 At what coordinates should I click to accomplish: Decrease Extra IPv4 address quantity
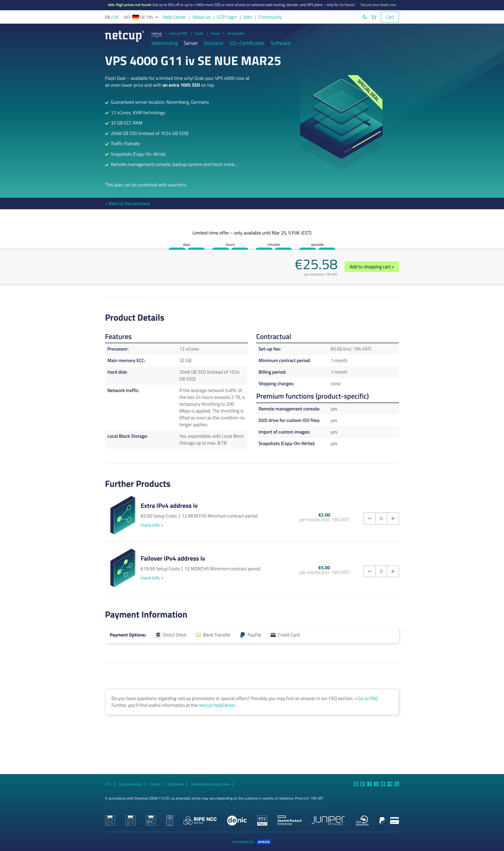pos(369,518)
